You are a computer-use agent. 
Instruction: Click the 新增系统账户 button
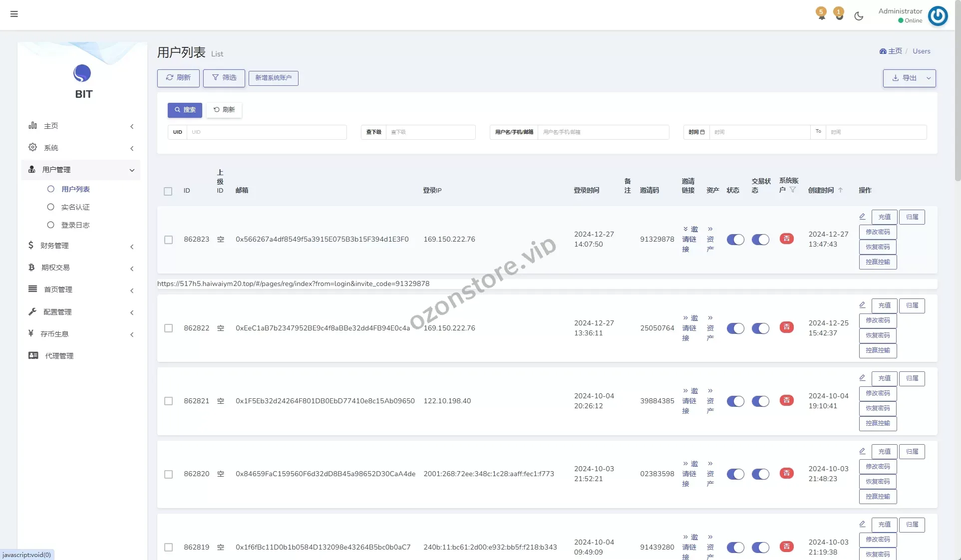point(274,78)
